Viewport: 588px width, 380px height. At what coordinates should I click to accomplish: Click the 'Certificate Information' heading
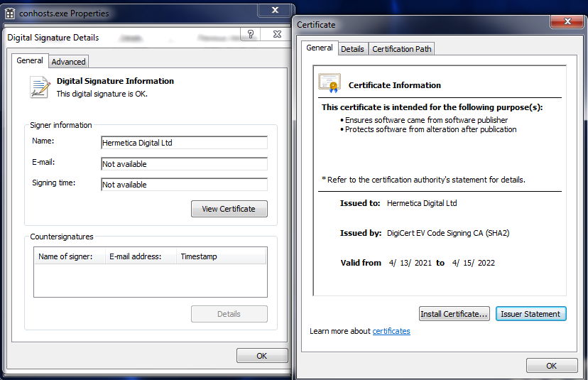[395, 85]
